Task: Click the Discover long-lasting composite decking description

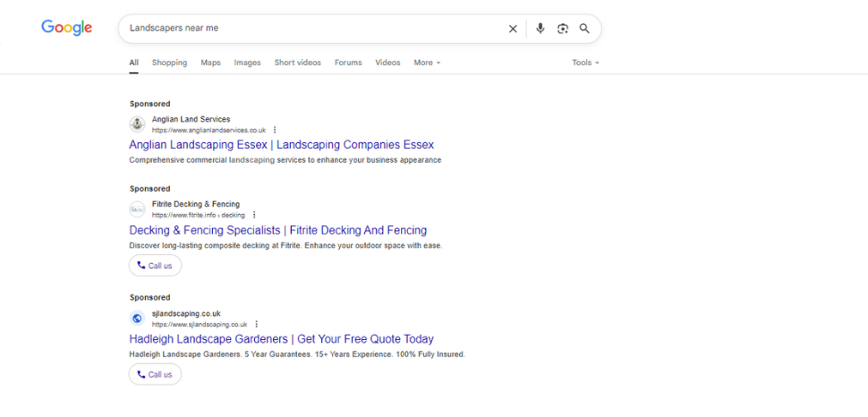Action: tap(285, 245)
